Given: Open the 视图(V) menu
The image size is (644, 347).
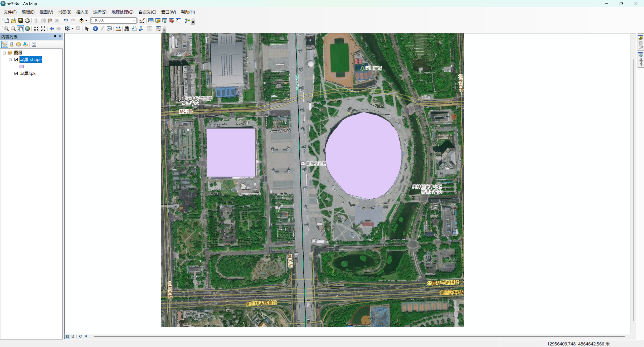Looking at the screenshot, I should [x=46, y=12].
